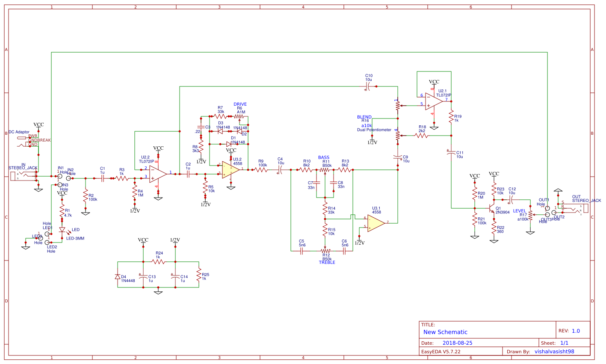Select the New Schematic title text

click(x=446, y=332)
